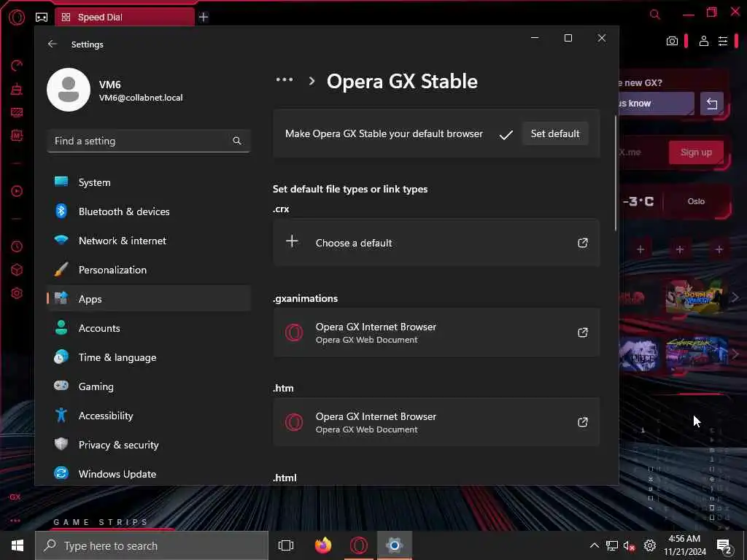The width and height of the screenshot is (747, 560).
Task: Open Task View on the taskbar
Action: (286, 545)
